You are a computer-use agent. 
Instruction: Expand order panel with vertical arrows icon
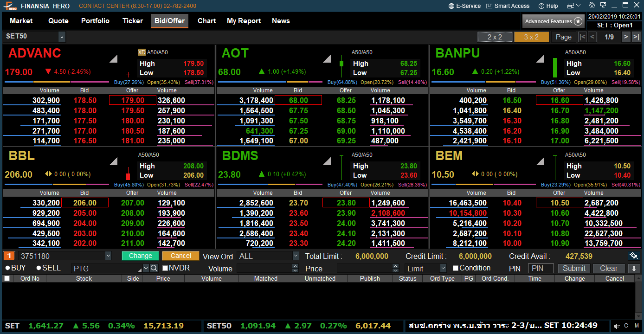pos(634,268)
